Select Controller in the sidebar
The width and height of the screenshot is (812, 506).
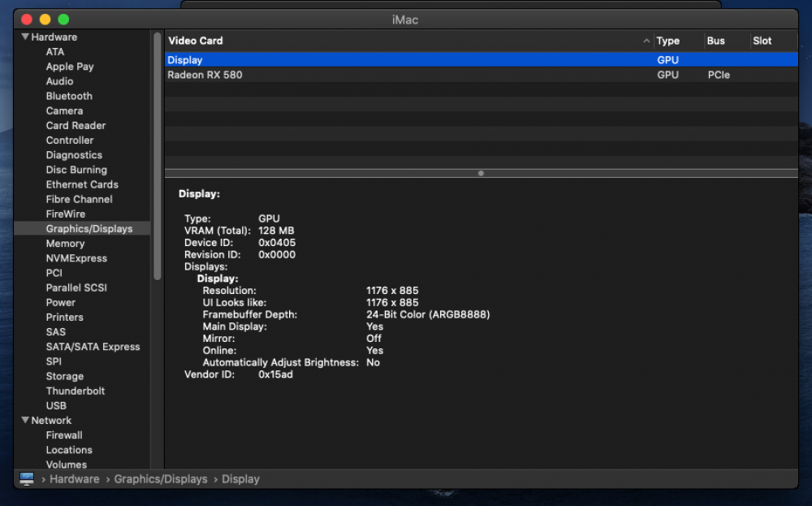coord(70,141)
